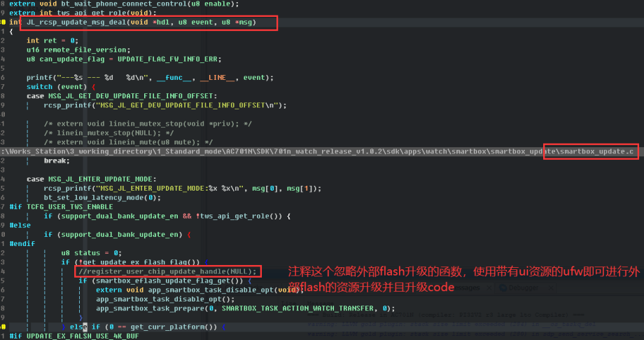Click the '#else' preprocessor directive

20,225
